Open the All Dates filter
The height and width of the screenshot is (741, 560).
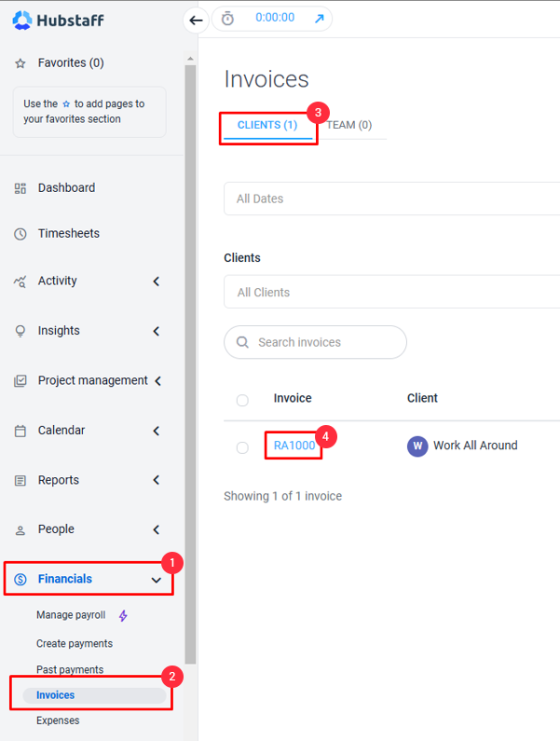click(x=391, y=199)
